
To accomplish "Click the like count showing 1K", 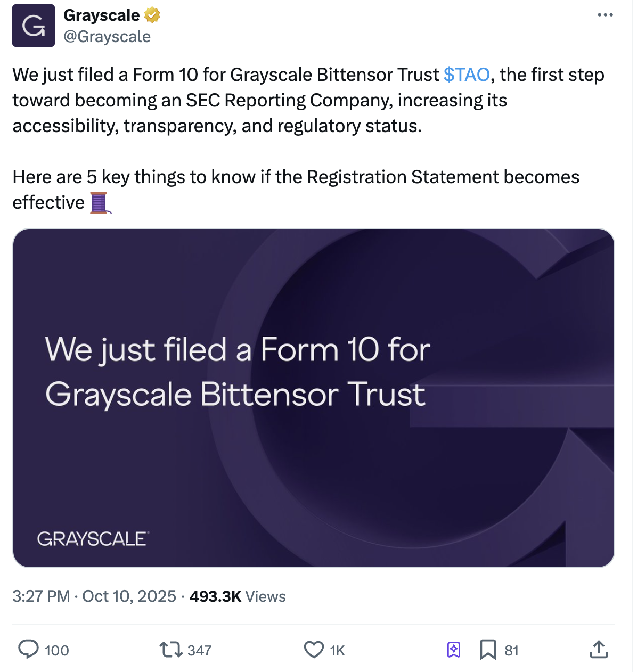I will (337, 650).
